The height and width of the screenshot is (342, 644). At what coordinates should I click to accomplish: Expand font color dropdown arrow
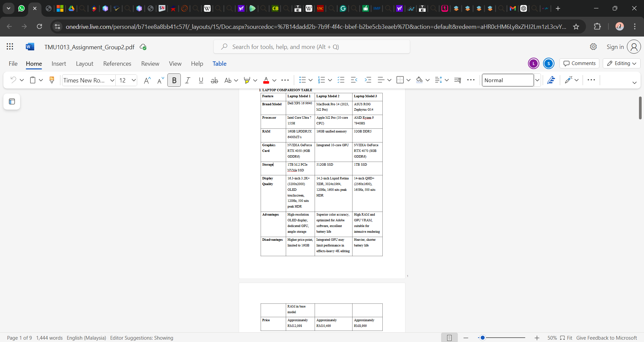pyautogui.click(x=274, y=80)
